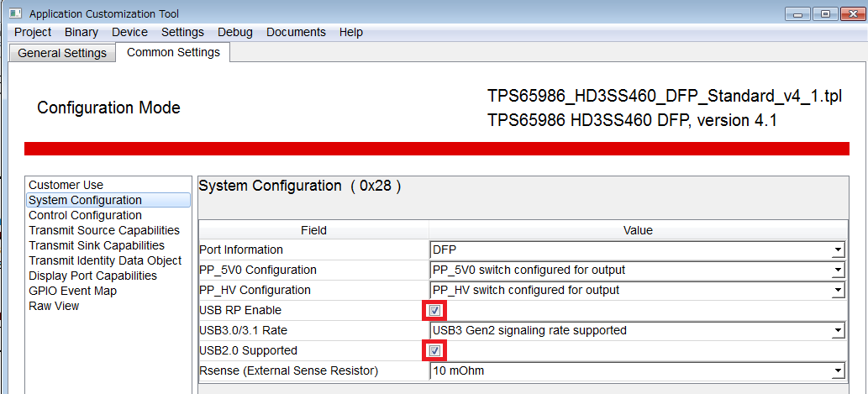Open the Device menu

coord(129,32)
